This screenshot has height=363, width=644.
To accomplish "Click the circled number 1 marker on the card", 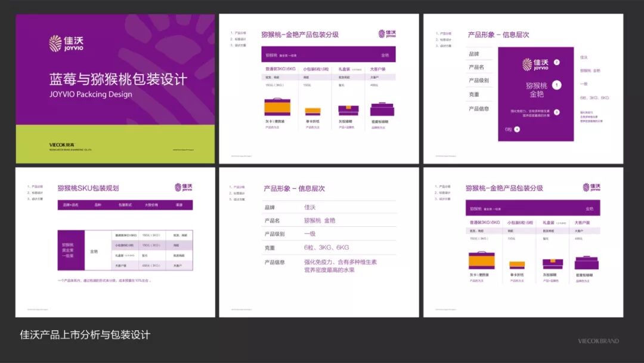I will coord(556,85).
